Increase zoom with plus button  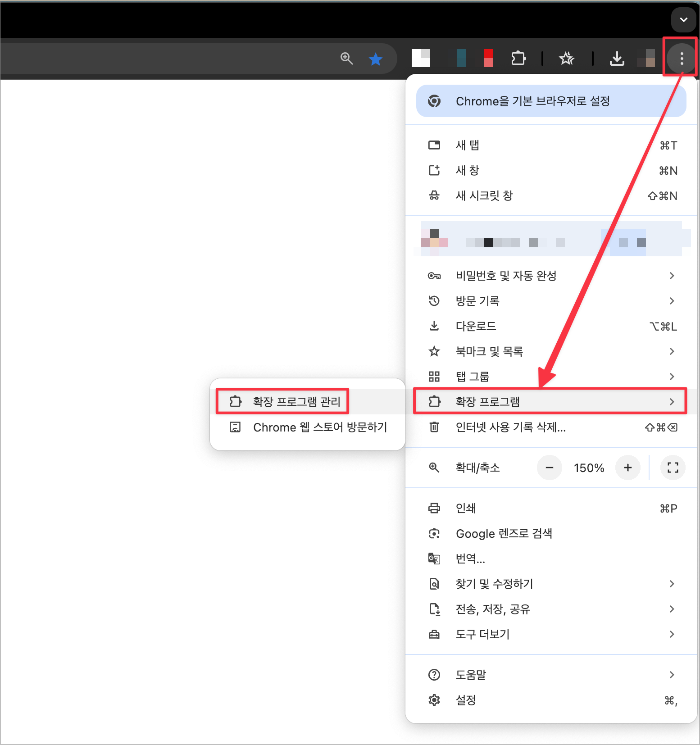point(627,468)
